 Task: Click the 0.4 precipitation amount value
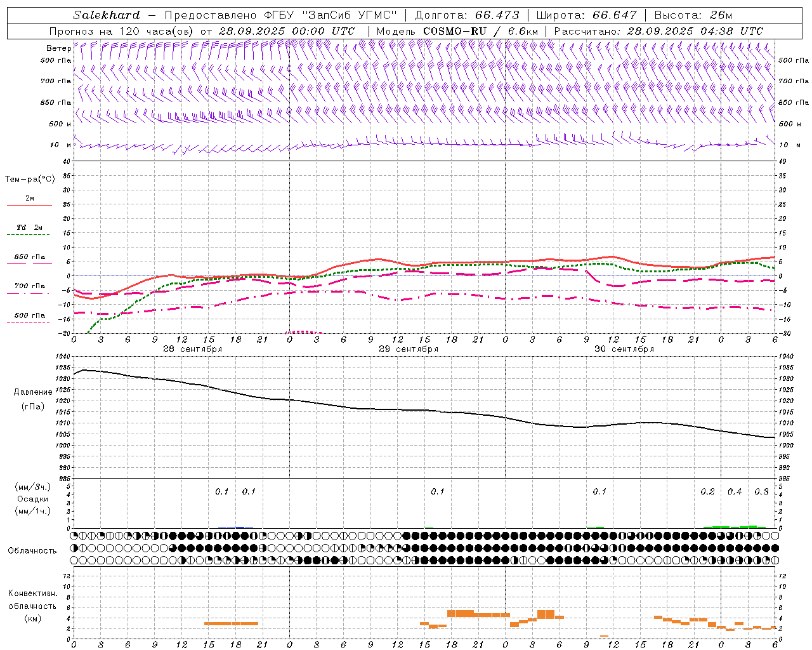click(735, 492)
